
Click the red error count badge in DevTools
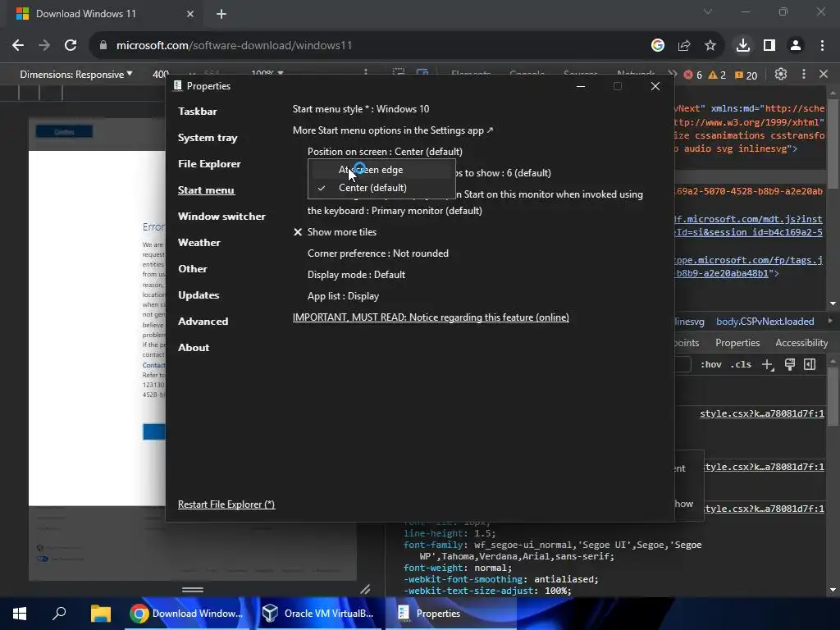coord(693,75)
